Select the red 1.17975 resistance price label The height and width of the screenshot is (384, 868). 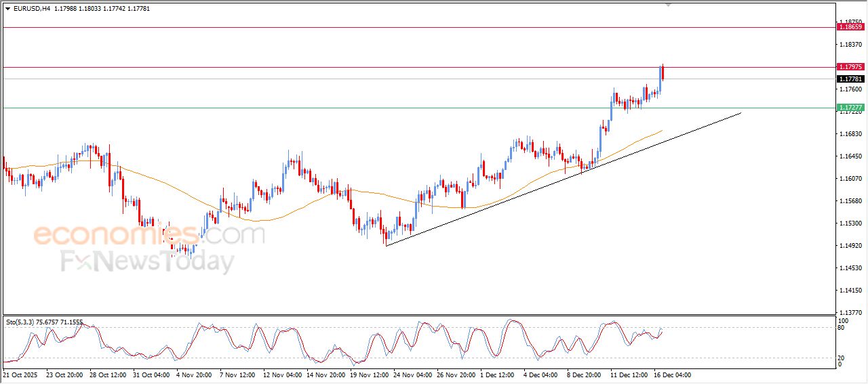(x=850, y=67)
